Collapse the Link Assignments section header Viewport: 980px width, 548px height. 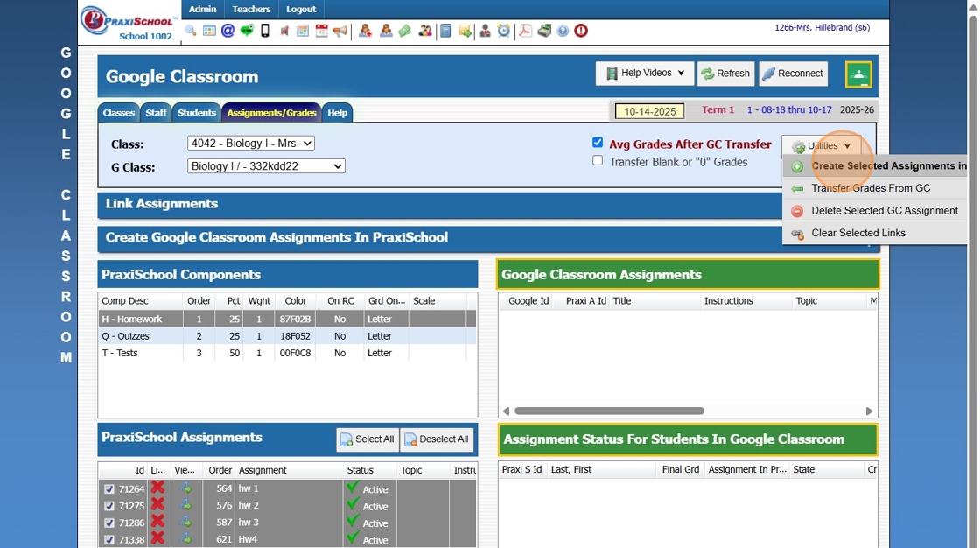[439, 204]
